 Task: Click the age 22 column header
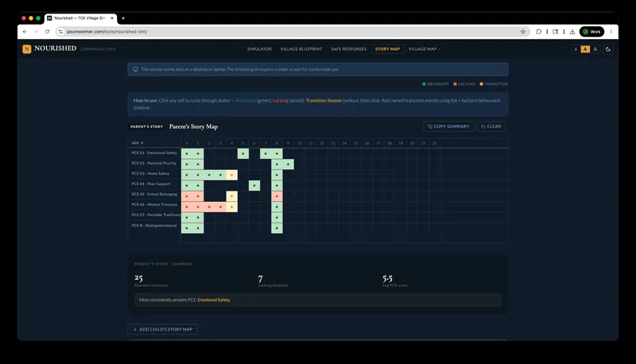434,143
